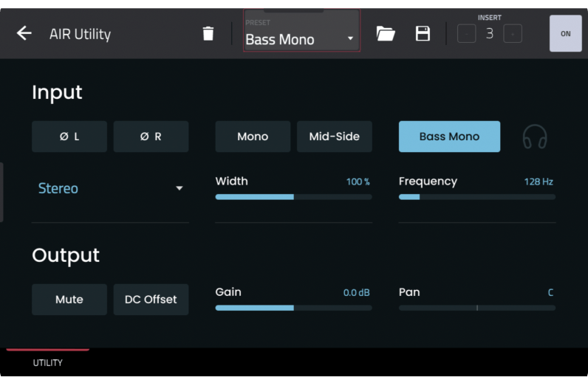Select the UTILITY tab at the bottom

(x=48, y=362)
